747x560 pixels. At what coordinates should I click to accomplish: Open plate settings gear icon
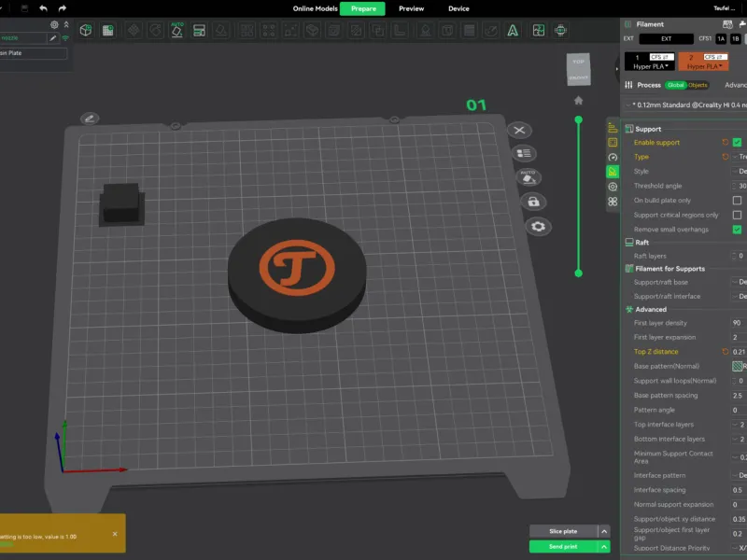[539, 226]
